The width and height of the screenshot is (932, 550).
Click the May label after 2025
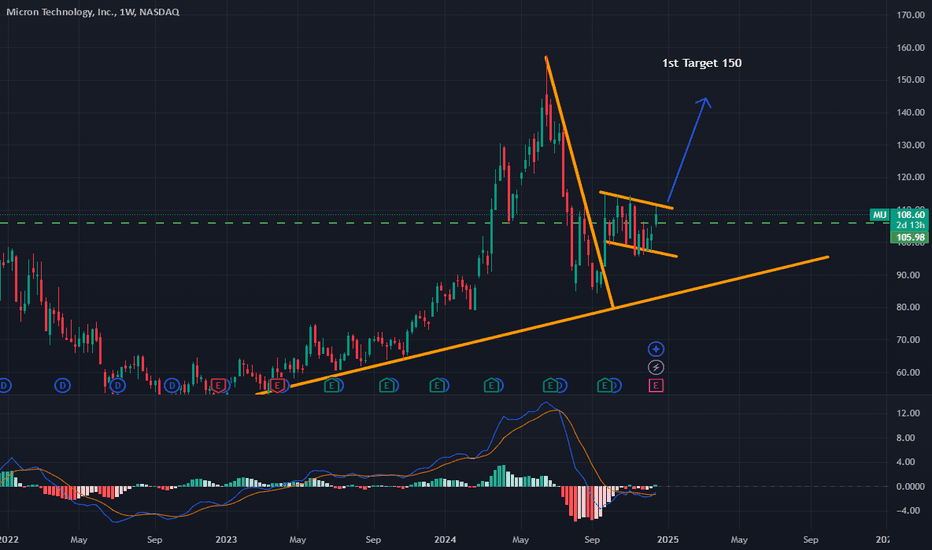[x=739, y=540]
